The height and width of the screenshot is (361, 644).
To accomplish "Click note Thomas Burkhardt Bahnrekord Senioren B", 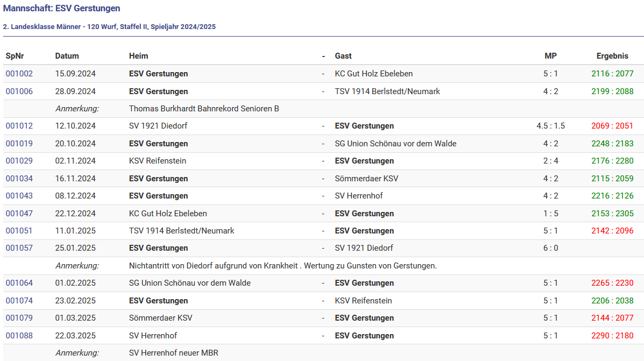I will coord(204,109).
